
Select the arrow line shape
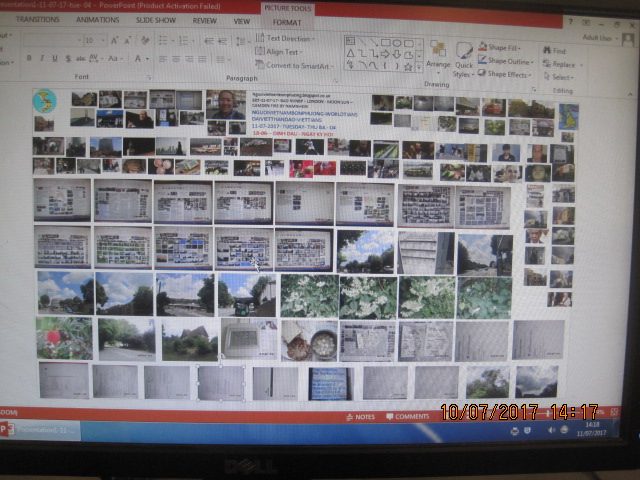coord(373,42)
